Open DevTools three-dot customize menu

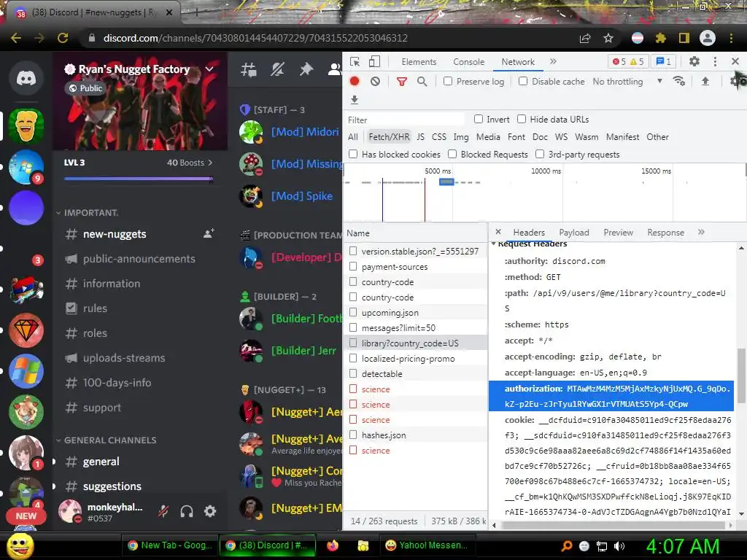tap(715, 61)
